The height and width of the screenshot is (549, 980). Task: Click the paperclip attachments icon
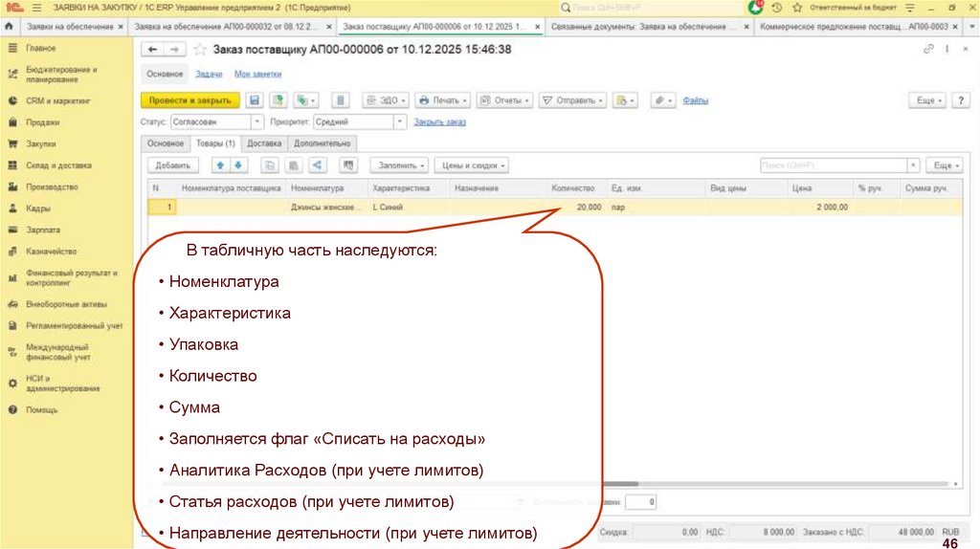[661, 99]
